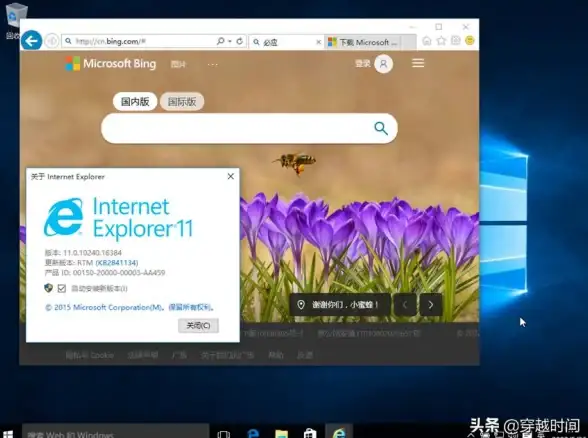This screenshot has height=438, width=588.
Task: Open the 图片 link on Bing
Action: click(x=178, y=64)
